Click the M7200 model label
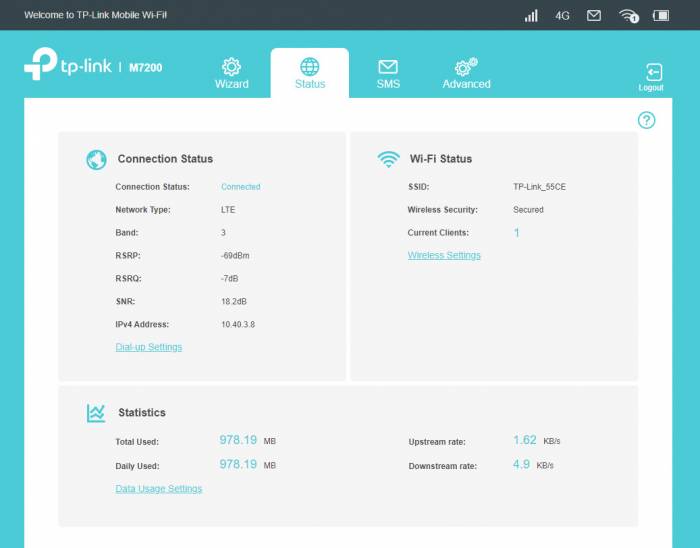Screen dimensions: 700x548 (x=146, y=68)
